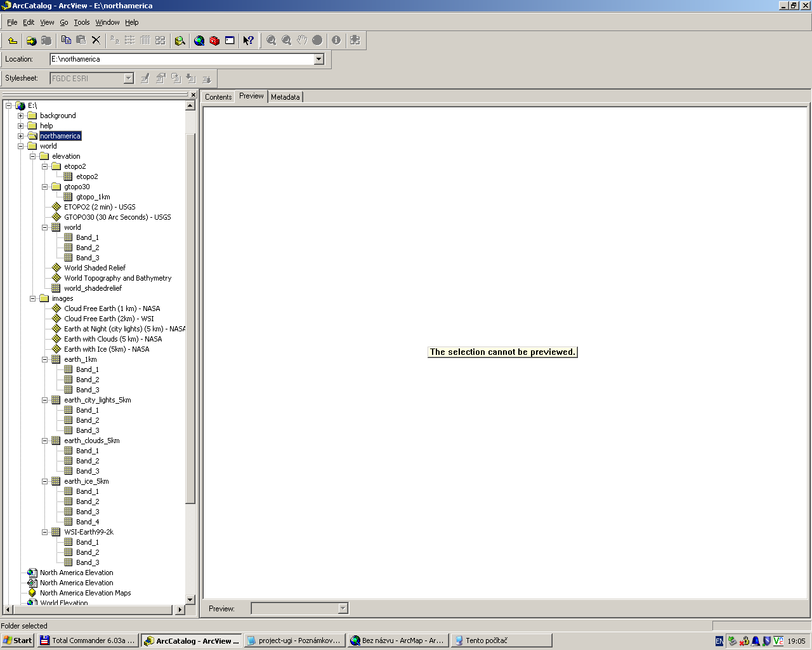Click the tree vertical scrollbar down arrow

pos(190,599)
